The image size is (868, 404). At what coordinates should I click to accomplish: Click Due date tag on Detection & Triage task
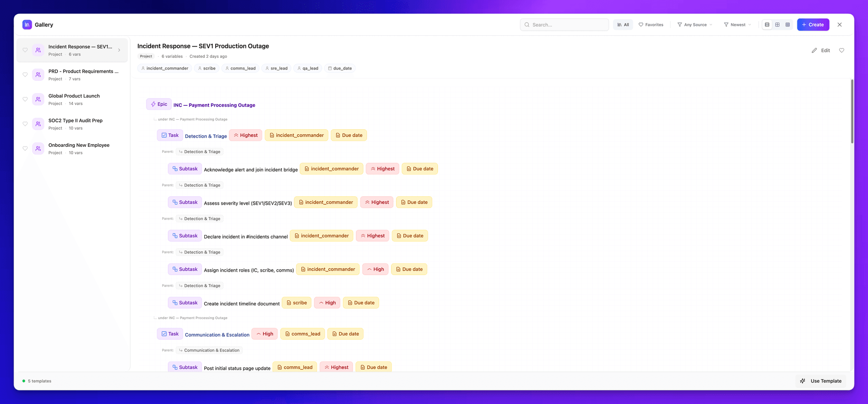[349, 135]
